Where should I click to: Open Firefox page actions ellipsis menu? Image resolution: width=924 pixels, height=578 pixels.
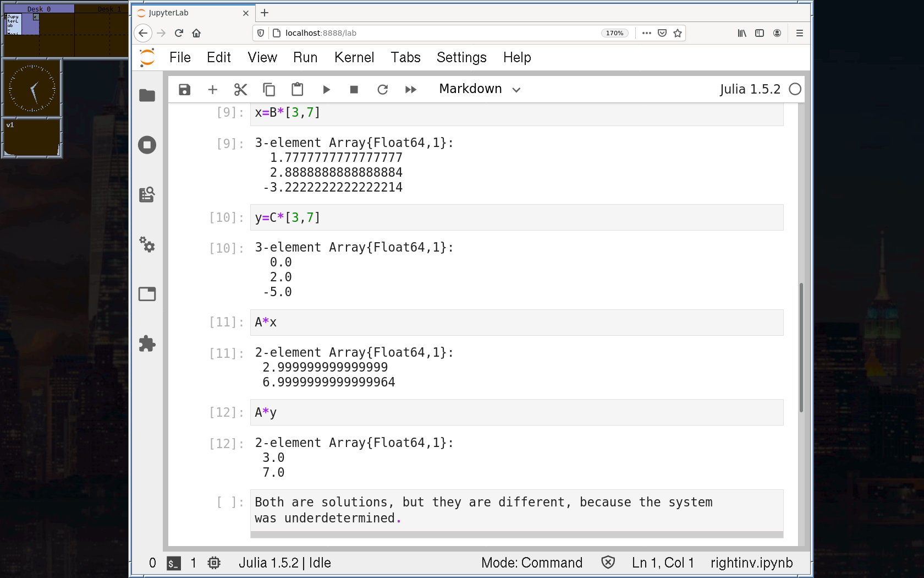(647, 33)
